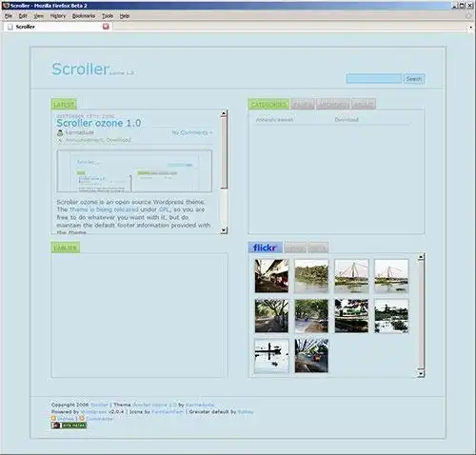The height and width of the screenshot is (455, 476).
Task: Open the lake with plants thumbnail
Action: 391,316
